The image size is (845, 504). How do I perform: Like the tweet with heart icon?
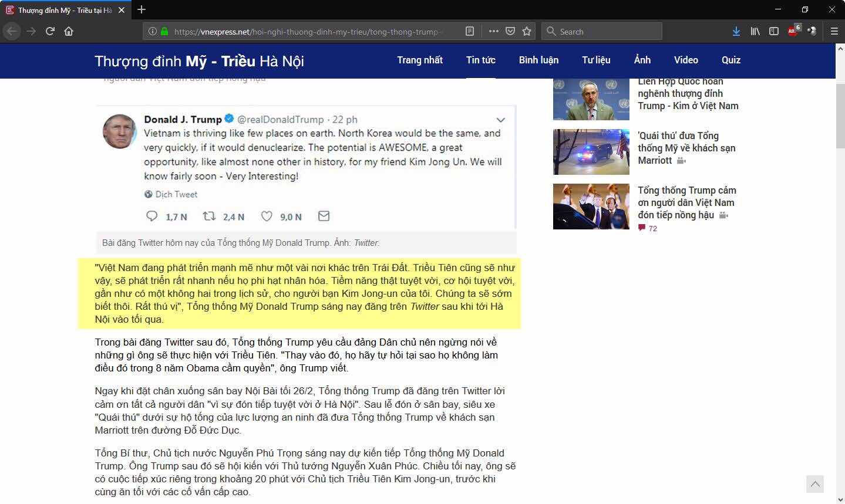pyautogui.click(x=267, y=217)
